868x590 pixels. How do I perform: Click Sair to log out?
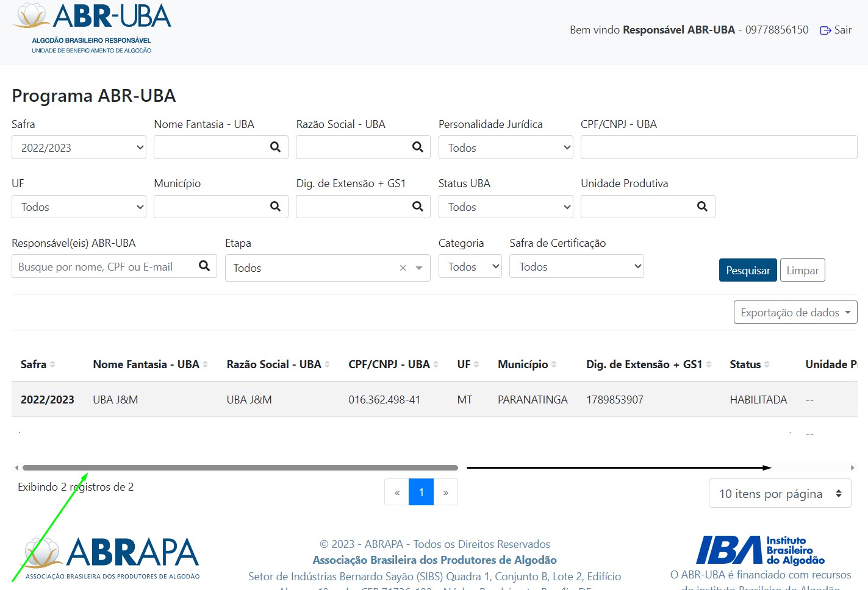pyautogui.click(x=836, y=30)
